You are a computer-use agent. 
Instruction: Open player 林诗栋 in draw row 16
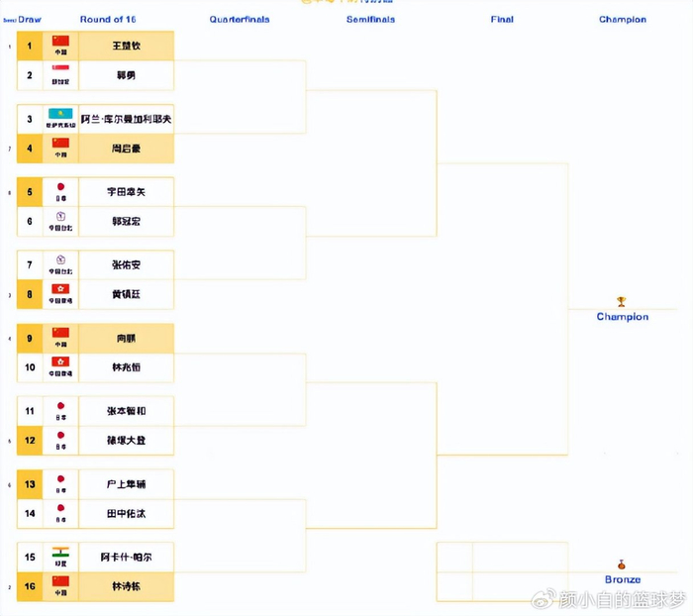(x=126, y=586)
